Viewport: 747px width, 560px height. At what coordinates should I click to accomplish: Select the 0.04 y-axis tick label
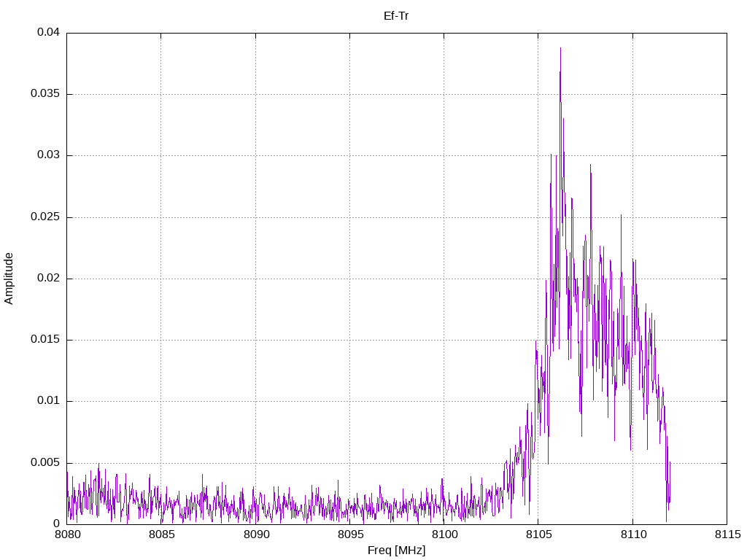tap(49, 33)
